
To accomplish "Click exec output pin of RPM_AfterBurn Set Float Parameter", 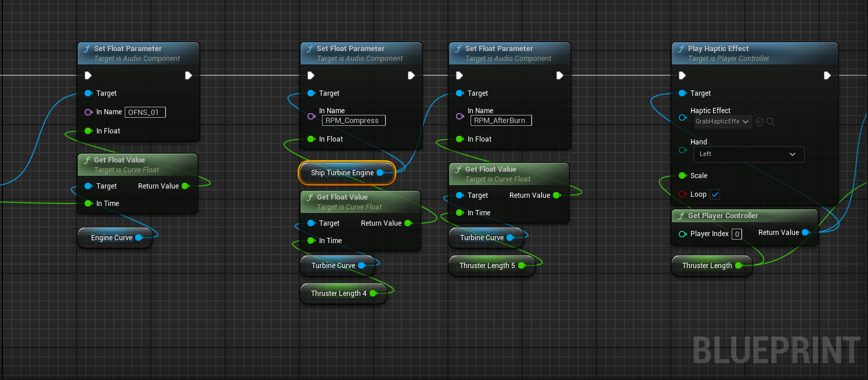I will coord(560,75).
